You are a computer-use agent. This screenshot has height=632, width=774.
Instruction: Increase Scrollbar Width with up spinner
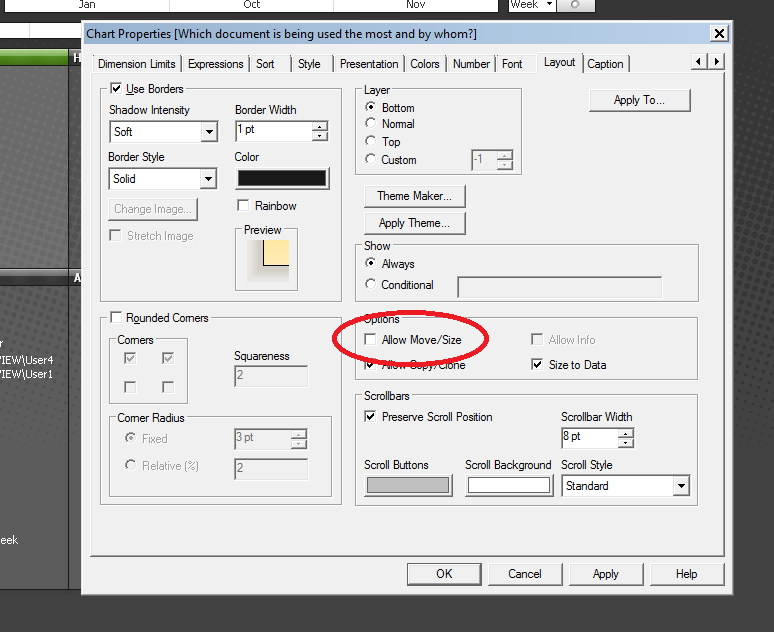(x=625, y=434)
